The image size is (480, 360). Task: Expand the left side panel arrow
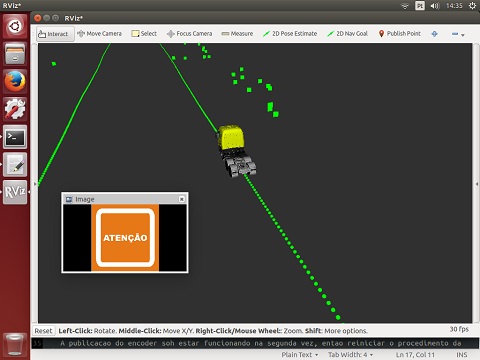[x=35, y=184]
